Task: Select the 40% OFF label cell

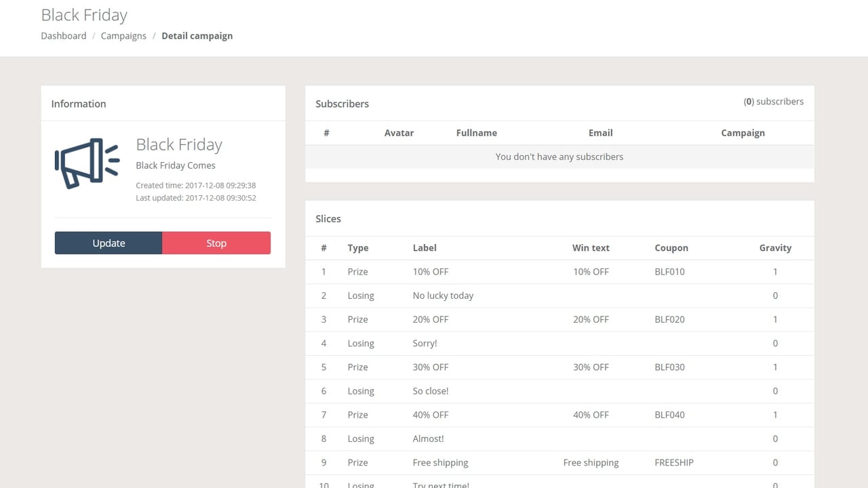Action: coord(431,415)
